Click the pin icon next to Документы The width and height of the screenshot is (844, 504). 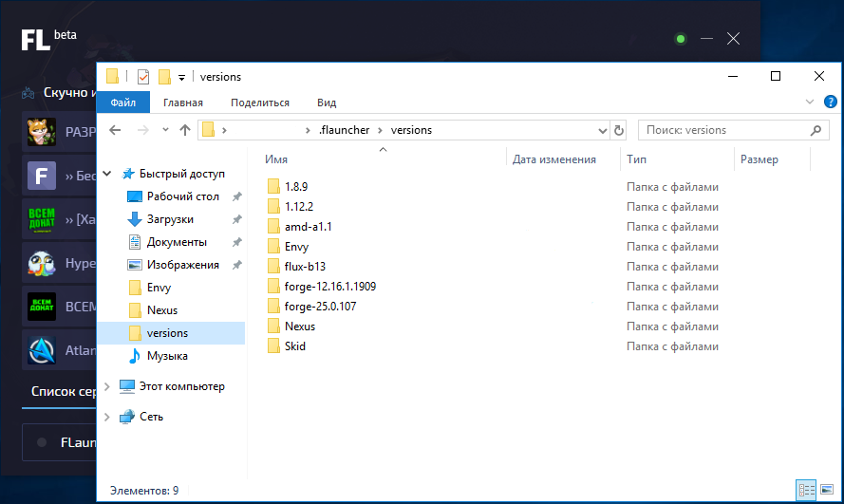click(x=236, y=242)
